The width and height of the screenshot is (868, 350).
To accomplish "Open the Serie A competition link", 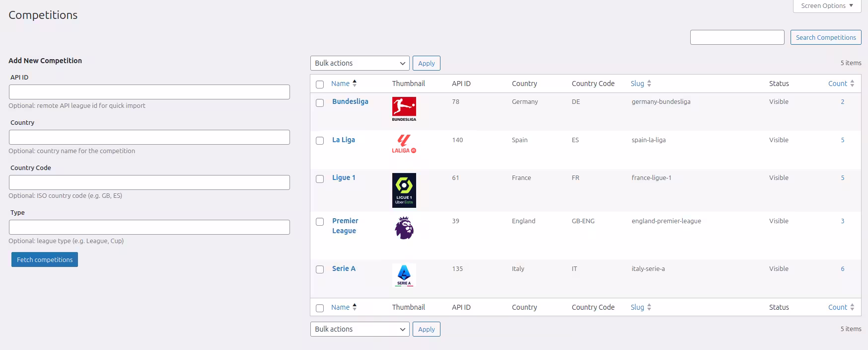I will click(344, 268).
